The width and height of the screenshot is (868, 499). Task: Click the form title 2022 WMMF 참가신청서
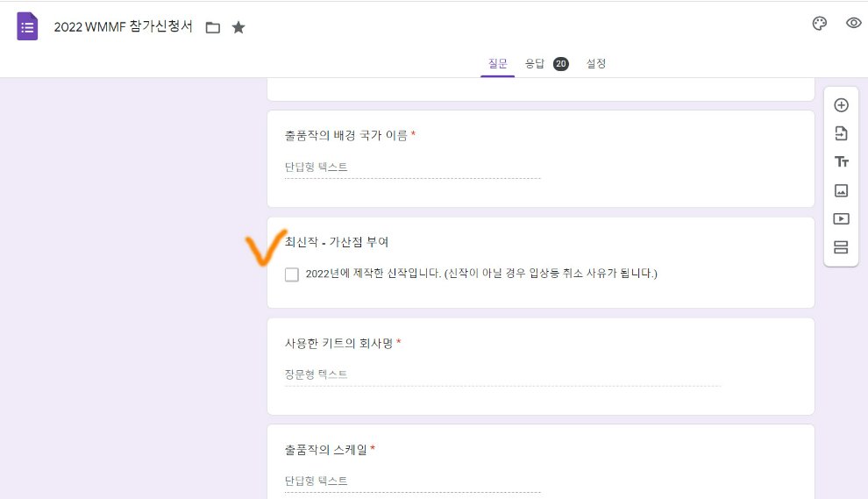(123, 26)
